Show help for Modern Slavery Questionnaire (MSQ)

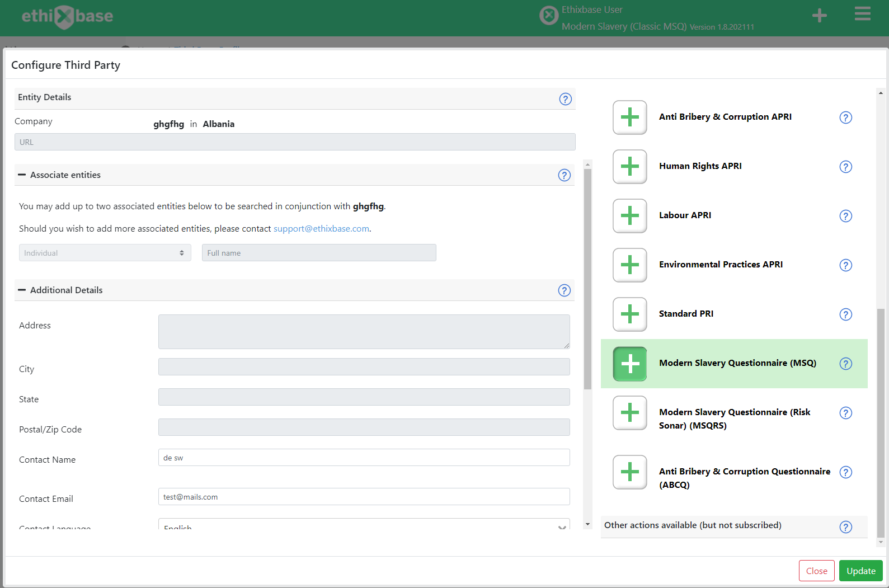[846, 364]
